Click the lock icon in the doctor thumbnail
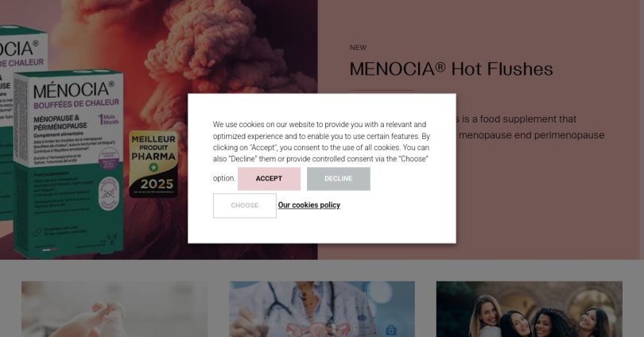The height and width of the screenshot is (337, 644). click(x=390, y=330)
